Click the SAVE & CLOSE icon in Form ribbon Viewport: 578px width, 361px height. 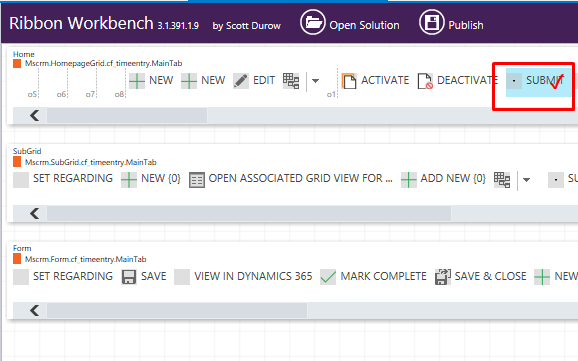pyautogui.click(x=443, y=277)
